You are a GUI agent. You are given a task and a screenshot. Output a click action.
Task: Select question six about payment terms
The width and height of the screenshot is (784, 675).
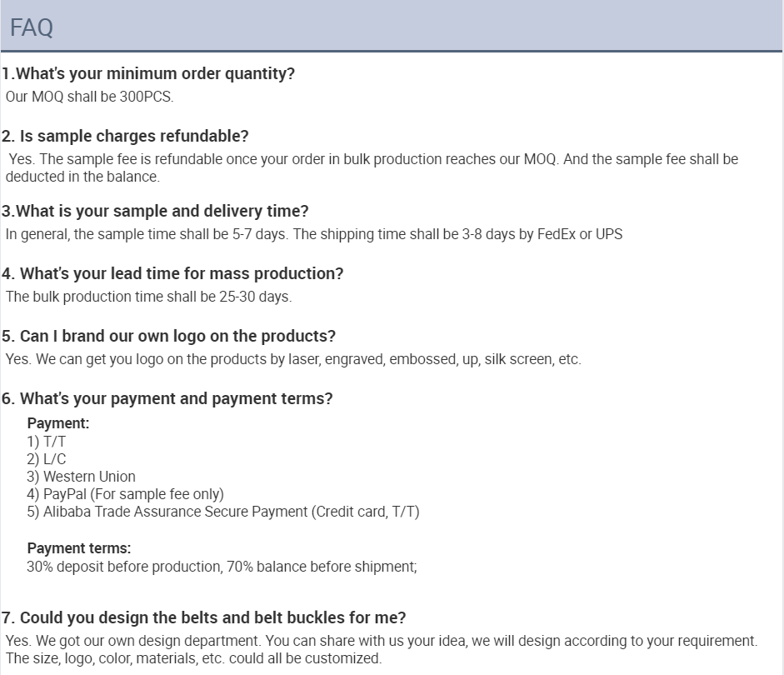click(x=167, y=398)
